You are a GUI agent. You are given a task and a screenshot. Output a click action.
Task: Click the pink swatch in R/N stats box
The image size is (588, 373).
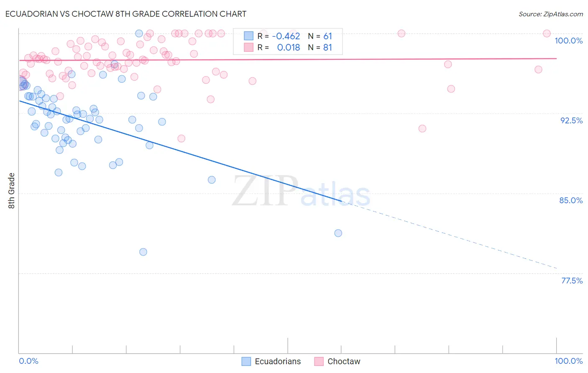pos(249,47)
